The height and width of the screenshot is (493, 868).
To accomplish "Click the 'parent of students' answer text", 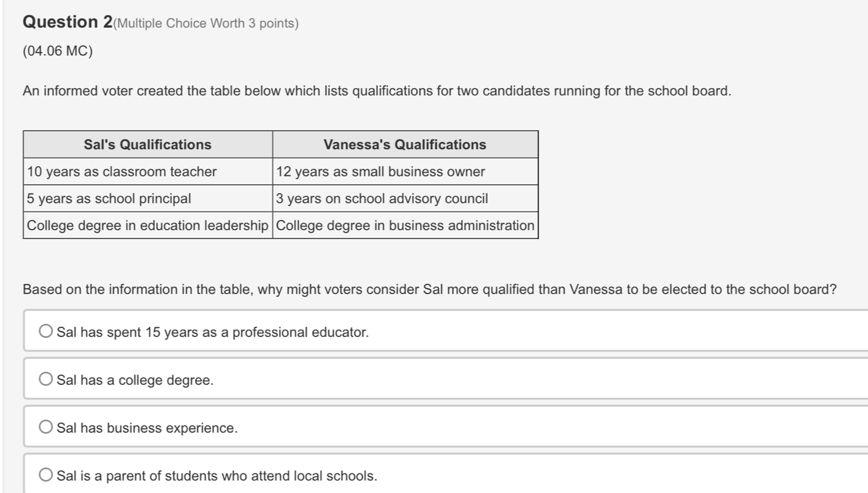I will [216, 476].
